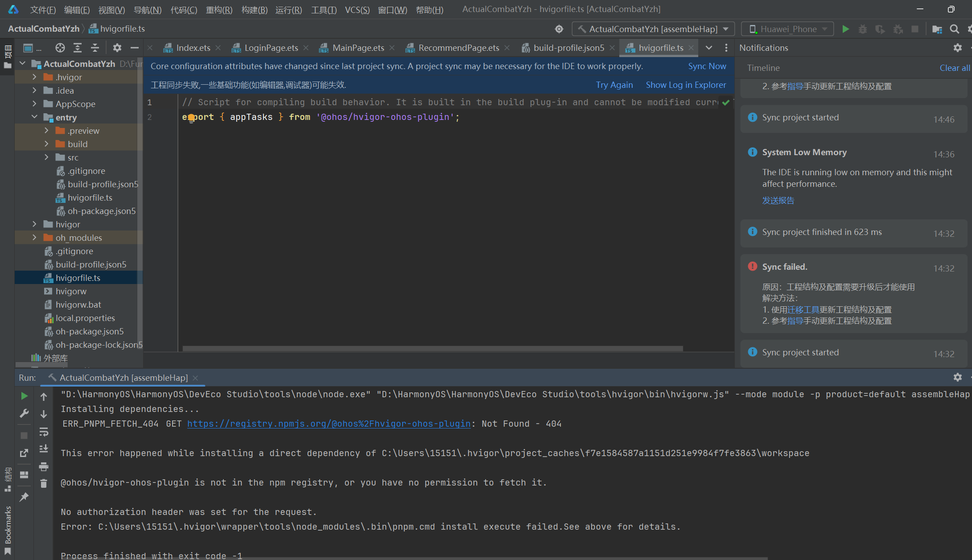Clear all output with trash icon
This screenshot has width=972, height=560.
pos(44,484)
